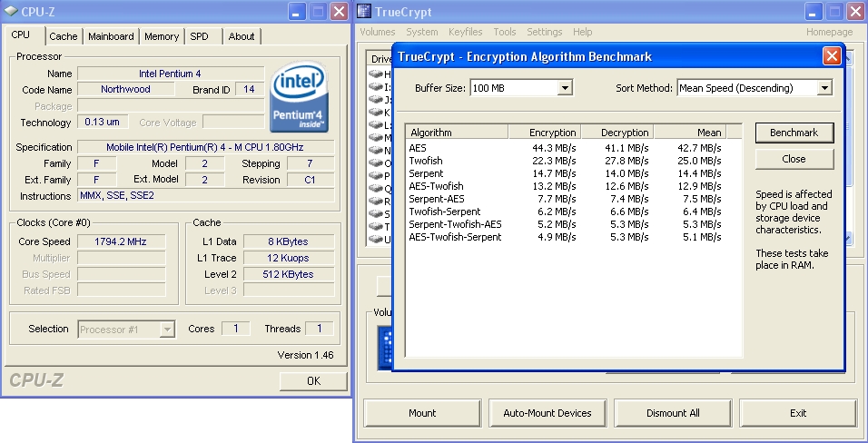Open the Volumes menu in TrueCrypt
Image resolution: width=868 pixels, height=443 pixels.
click(x=378, y=32)
